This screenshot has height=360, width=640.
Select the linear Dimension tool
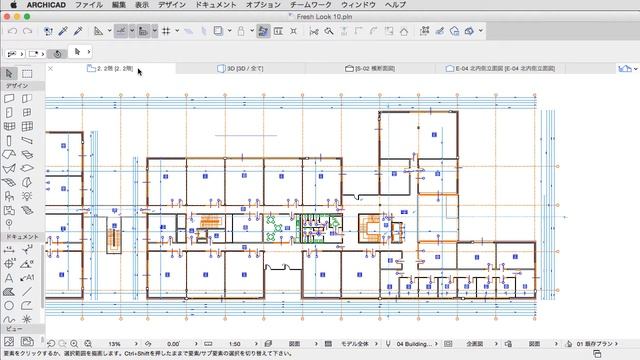coord(9,249)
